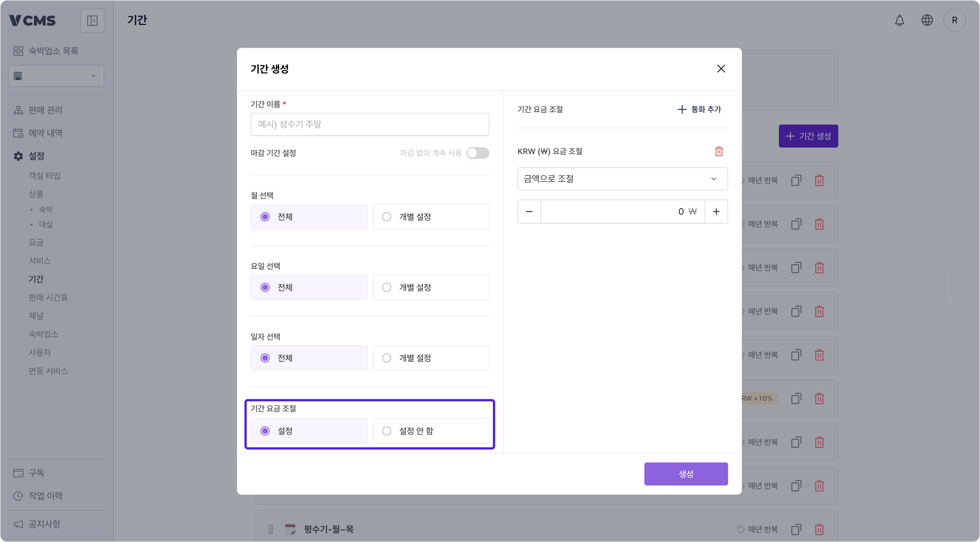This screenshot has width=980, height=542.
Task: Click the 기간 이름 input field
Action: pyautogui.click(x=370, y=124)
